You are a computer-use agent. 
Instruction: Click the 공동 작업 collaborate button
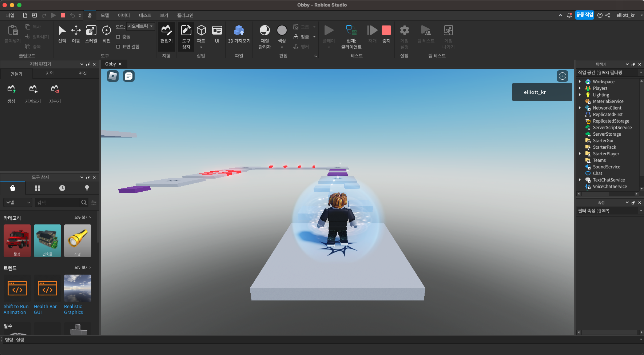[x=584, y=15]
